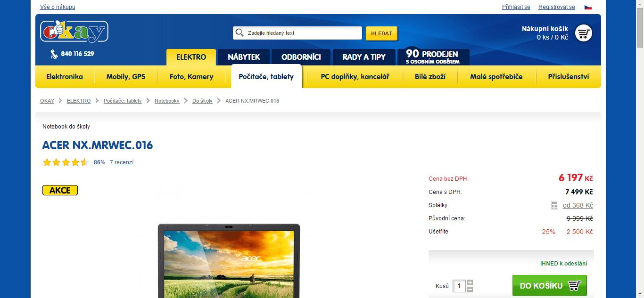Click the 840 116 529 phone number
The width and height of the screenshot is (644, 298).
tap(77, 54)
